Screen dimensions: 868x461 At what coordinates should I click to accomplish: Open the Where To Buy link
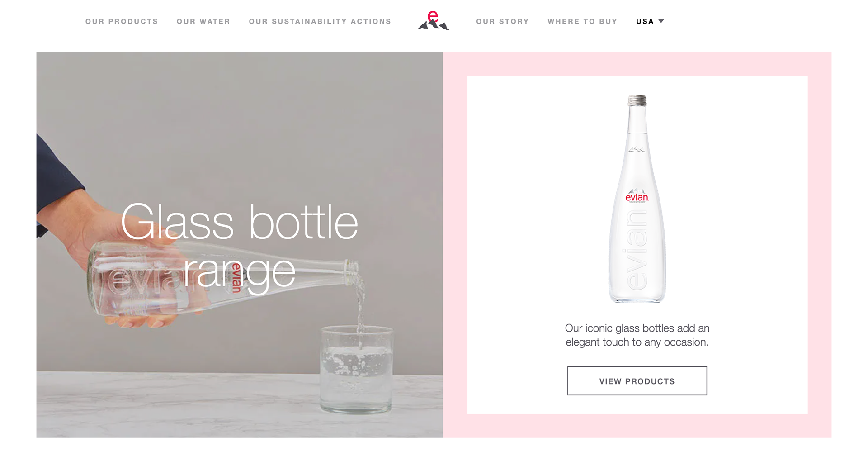point(582,21)
